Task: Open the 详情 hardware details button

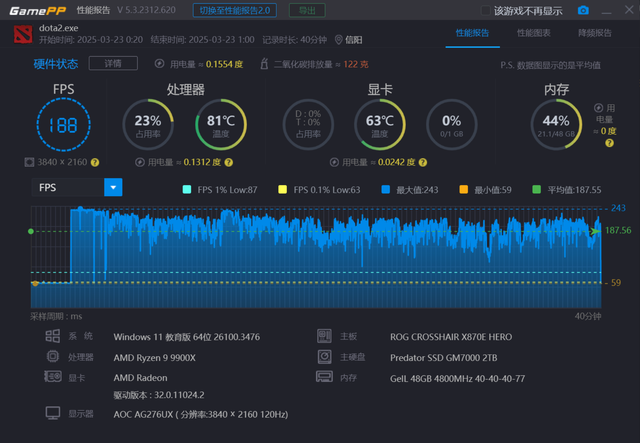Action: pyautogui.click(x=113, y=64)
